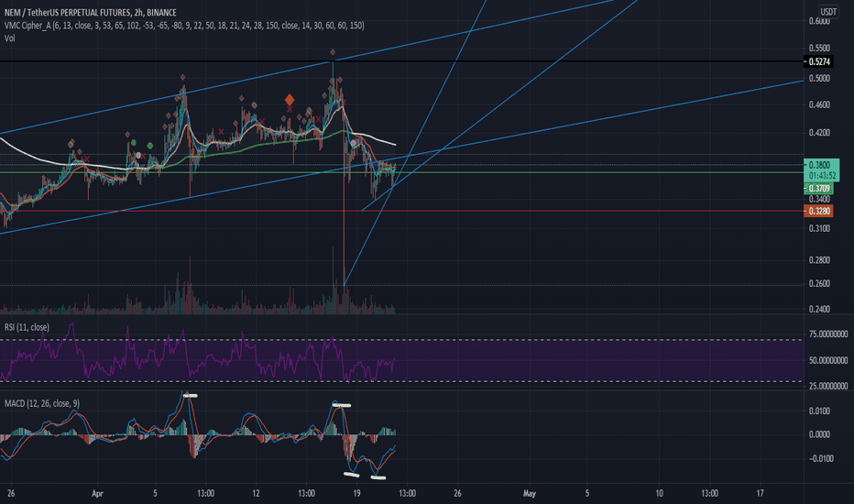Click the 10 date on time axis

click(x=659, y=494)
